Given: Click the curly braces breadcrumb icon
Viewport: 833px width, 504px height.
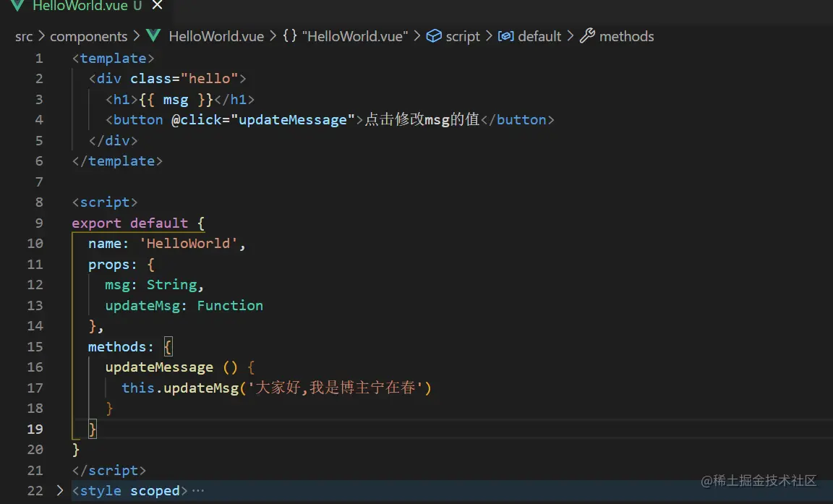Looking at the screenshot, I should (289, 35).
